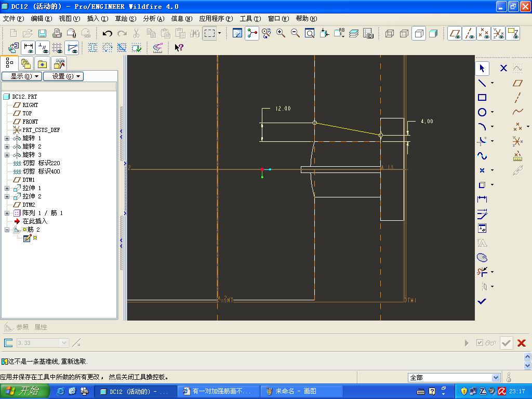Open the 属性 panel
This screenshot has width=532, height=399.
click(x=41, y=327)
